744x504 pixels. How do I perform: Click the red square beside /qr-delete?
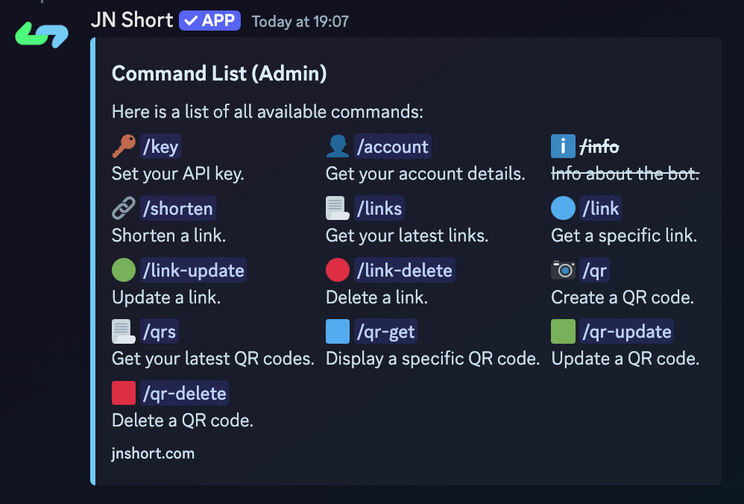point(124,393)
